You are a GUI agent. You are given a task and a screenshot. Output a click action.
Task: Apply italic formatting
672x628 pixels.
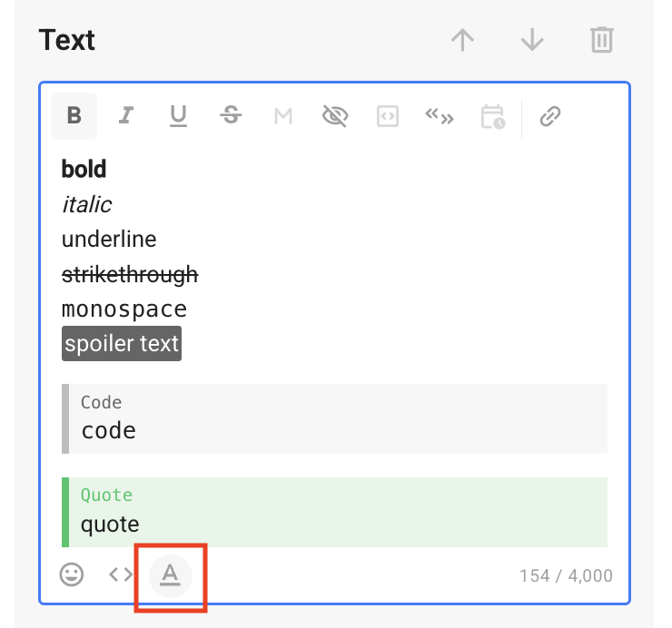pyautogui.click(x=126, y=116)
